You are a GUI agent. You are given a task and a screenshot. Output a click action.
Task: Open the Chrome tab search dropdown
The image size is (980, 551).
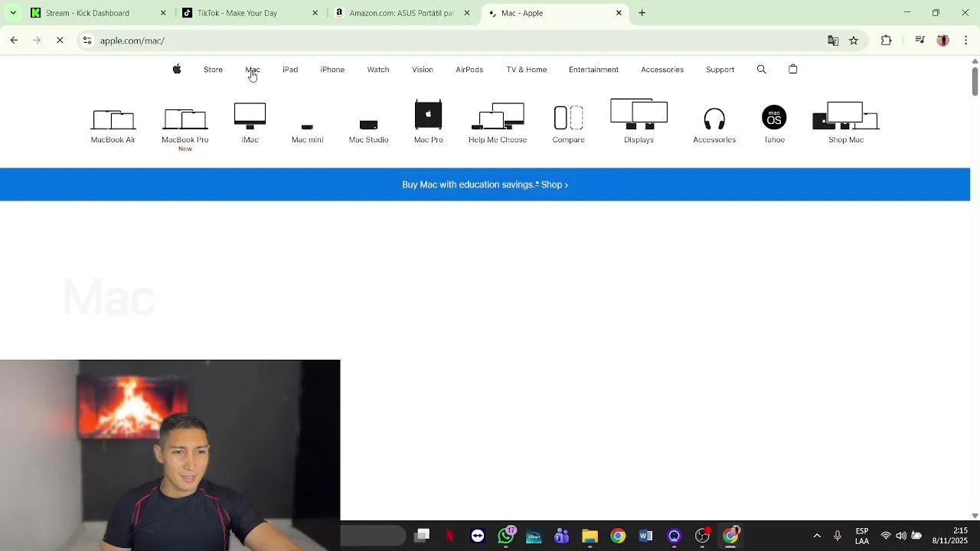[x=13, y=13]
